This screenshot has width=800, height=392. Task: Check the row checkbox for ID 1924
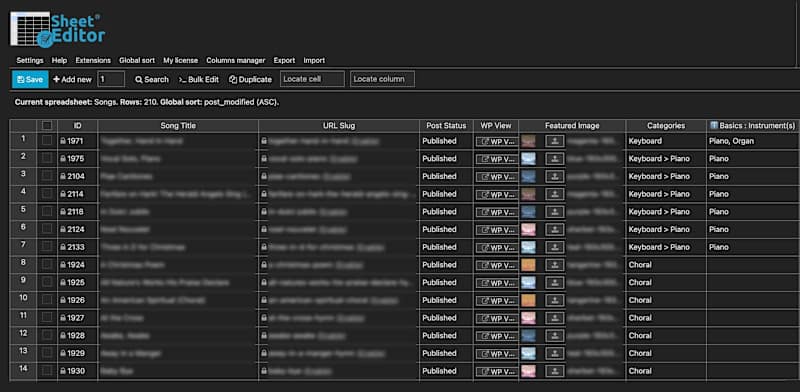tap(47, 264)
